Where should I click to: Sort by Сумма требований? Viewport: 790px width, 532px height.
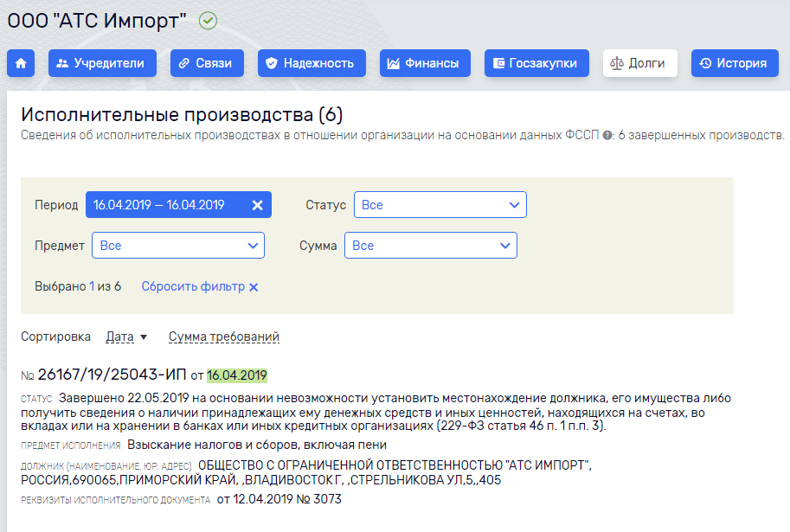click(224, 337)
